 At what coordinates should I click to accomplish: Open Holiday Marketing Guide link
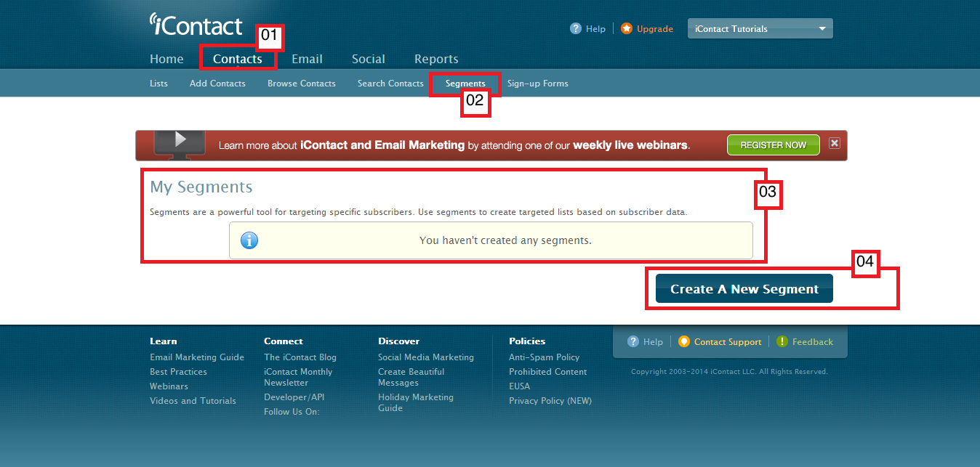(416, 402)
